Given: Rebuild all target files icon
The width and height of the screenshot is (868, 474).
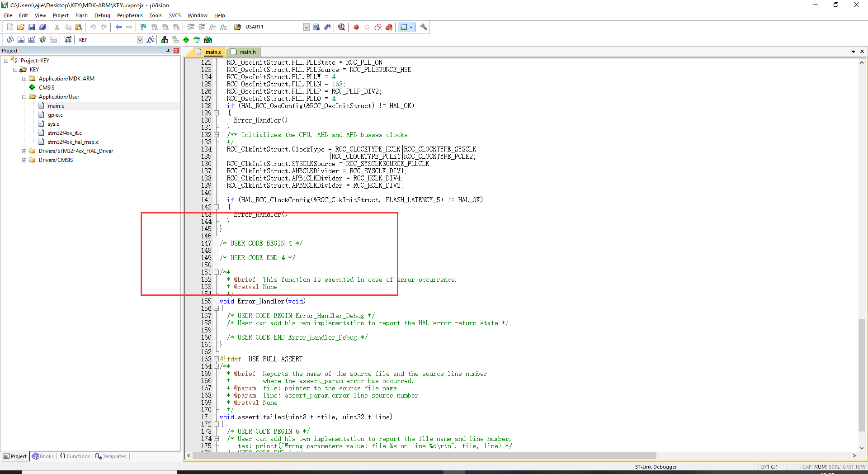Looking at the screenshot, I should [x=32, y=40].
